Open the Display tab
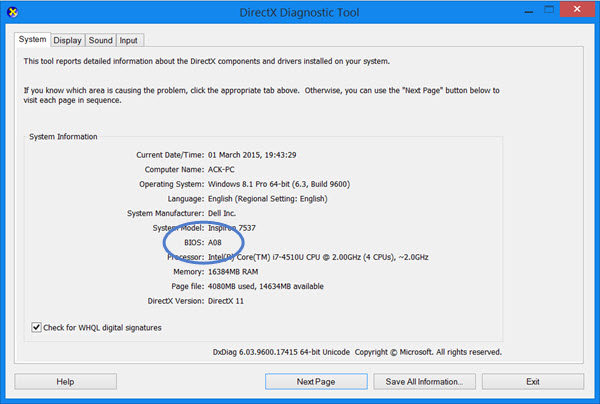 pyautogui.click(x=67, y=40)
